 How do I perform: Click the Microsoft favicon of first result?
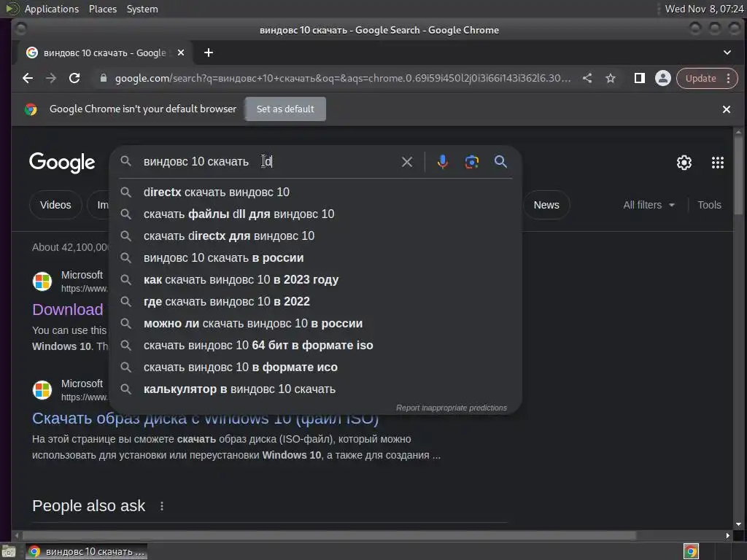point(42,281)
